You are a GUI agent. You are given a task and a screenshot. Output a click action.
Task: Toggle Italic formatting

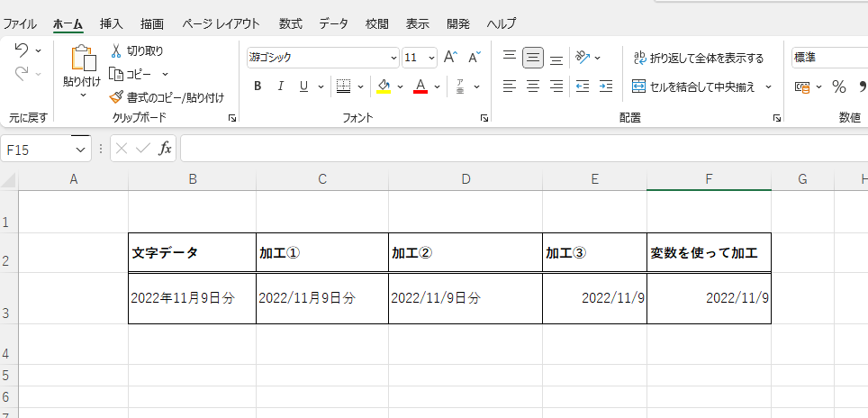coord(280,86)
